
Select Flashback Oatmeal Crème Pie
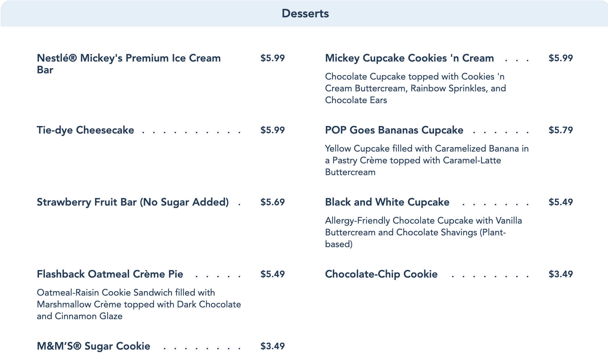pyautogui.click(x=110, y=274)
